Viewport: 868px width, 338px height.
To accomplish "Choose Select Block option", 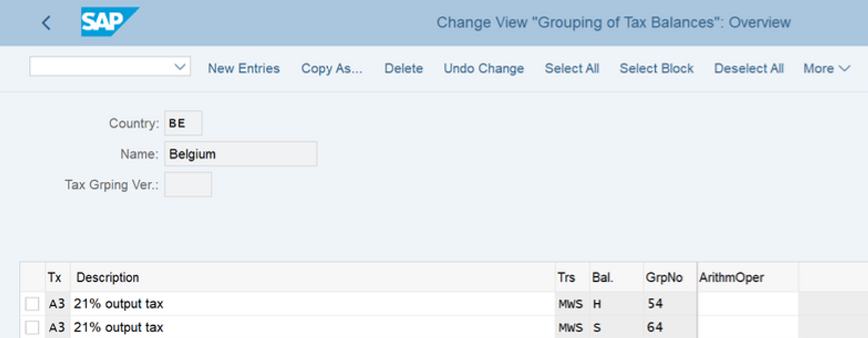I will click(x=656, y=69).
